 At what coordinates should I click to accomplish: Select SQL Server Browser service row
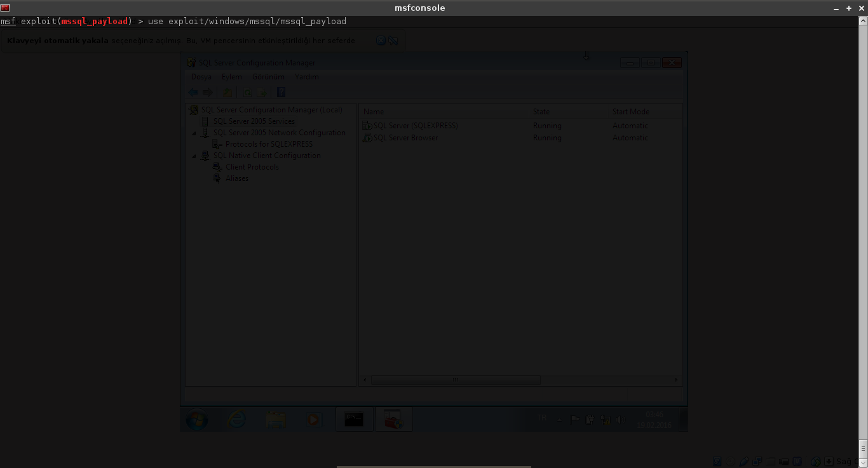[x=405, y=138]
